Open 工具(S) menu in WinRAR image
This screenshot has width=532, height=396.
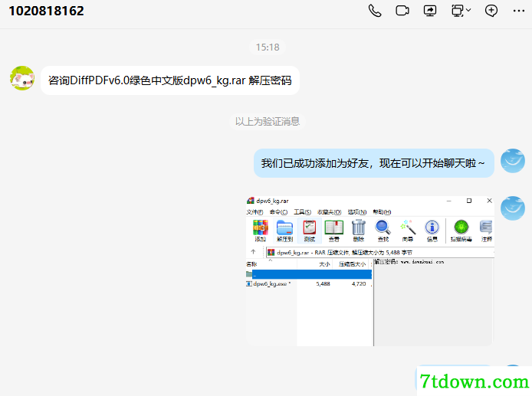coord(302,212)
